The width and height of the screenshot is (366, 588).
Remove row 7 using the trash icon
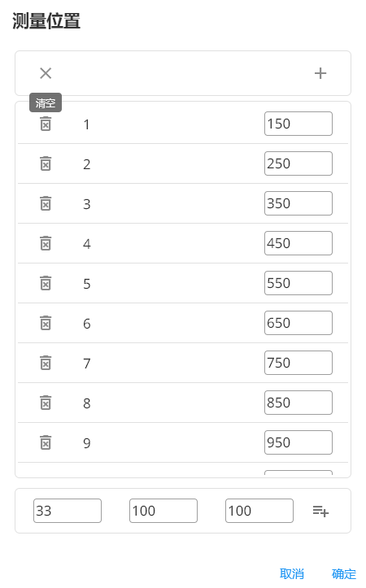coord(46,363)
